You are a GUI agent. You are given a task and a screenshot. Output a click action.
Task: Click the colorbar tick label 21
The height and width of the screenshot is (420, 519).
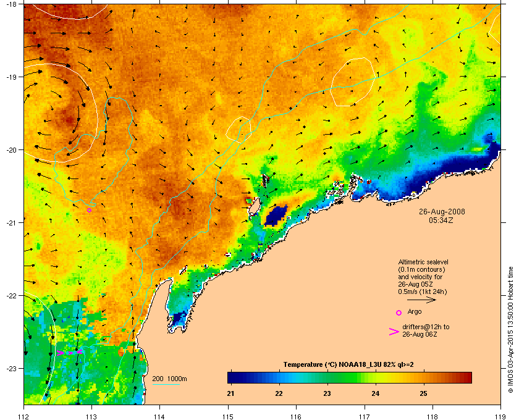point(230,393)
